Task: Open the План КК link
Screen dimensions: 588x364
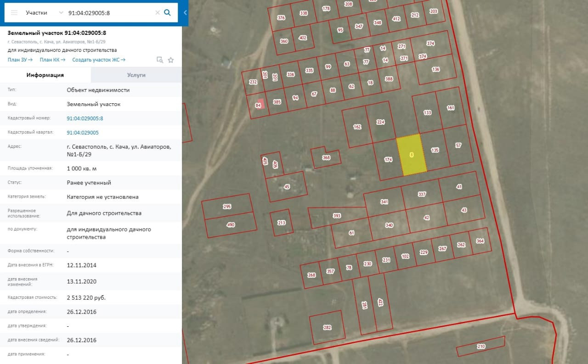Action: pyautogui.click(x=52, y=60)
